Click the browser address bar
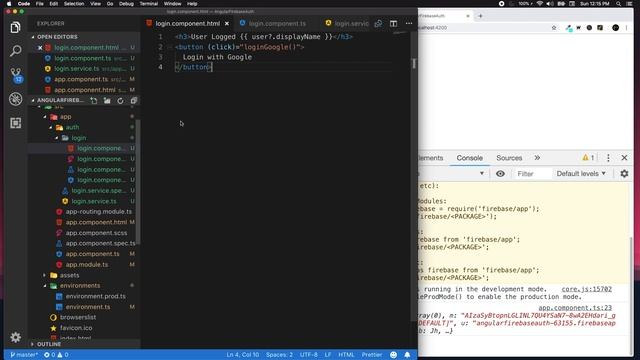Screen dimensions: 640x360 482,28
